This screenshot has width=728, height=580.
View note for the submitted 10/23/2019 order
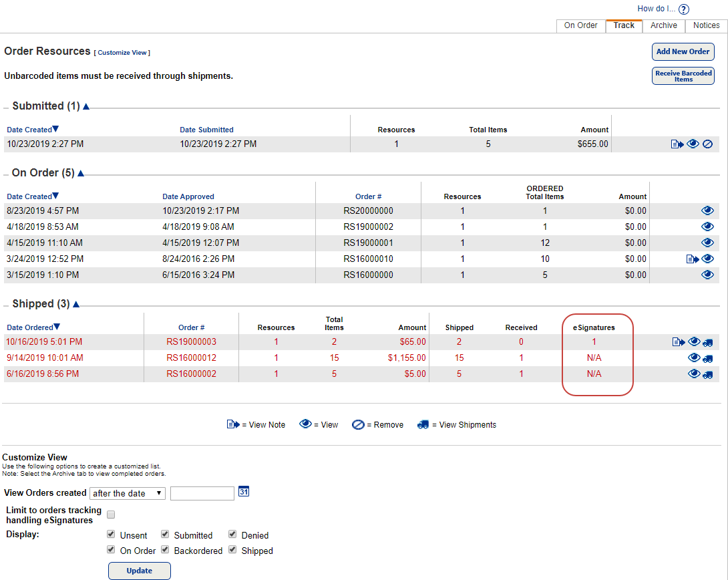(677, 144)
